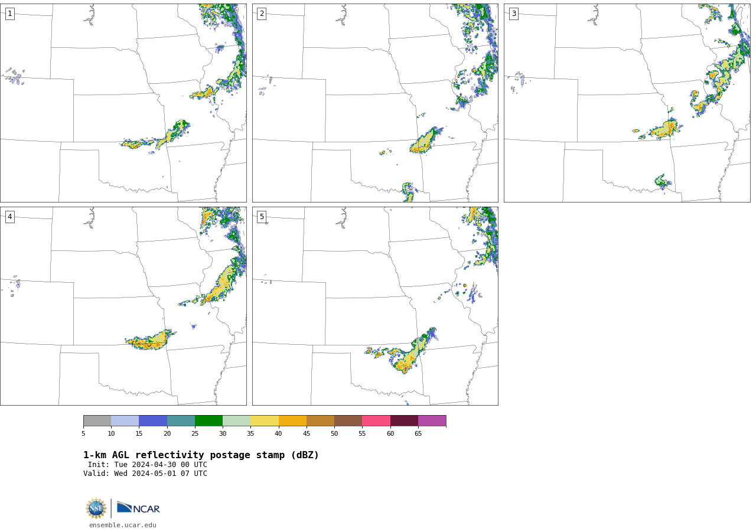Click the gray 5-10 dBZ swatch
Screen dimensions: 756x532
pyautogui.click(x=97, y=420)
